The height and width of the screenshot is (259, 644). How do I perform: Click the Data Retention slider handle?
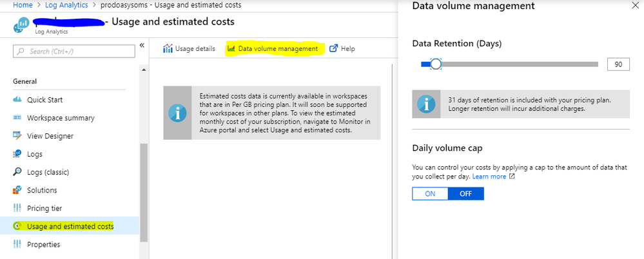435,64
